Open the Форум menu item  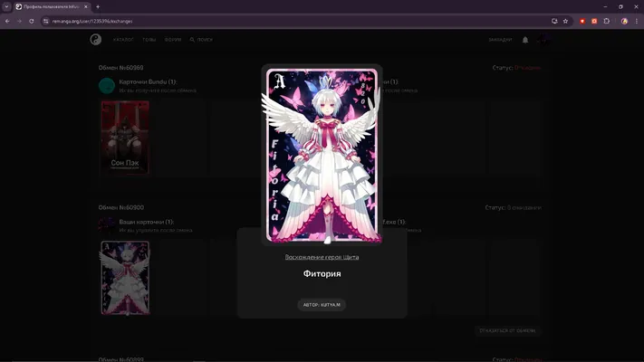pos(173,40)
